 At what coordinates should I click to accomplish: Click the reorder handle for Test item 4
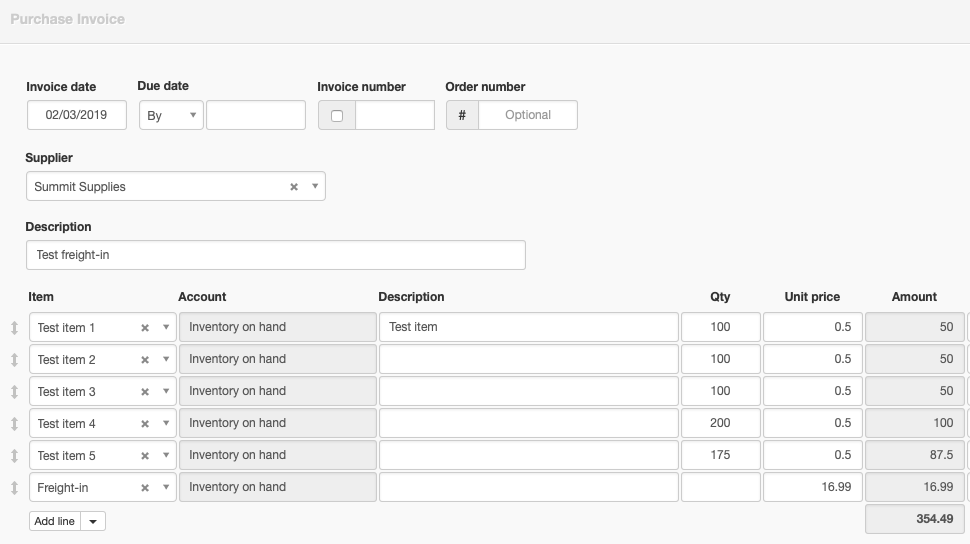point(14,424)
